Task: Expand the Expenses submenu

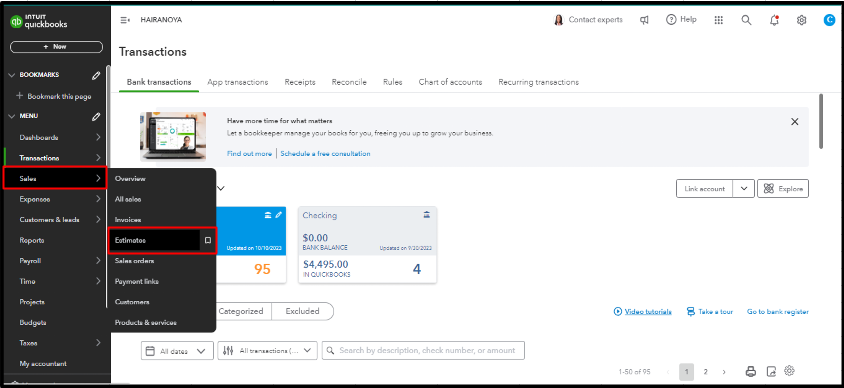Action: click(x=98, y=199)
